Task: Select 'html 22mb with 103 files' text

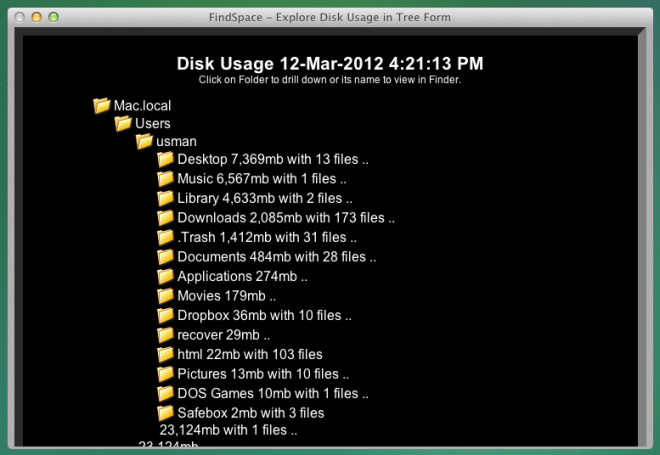Action: pos(250,354)
